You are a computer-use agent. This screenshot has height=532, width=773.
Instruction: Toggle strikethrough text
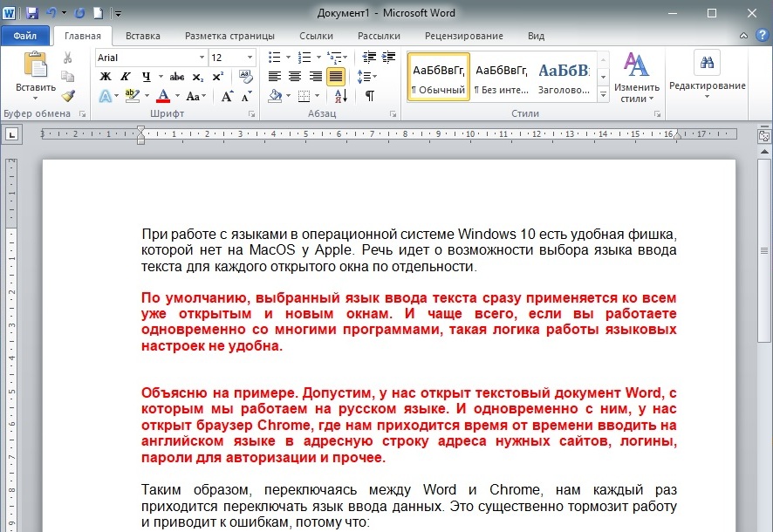[x=177, y=77]
